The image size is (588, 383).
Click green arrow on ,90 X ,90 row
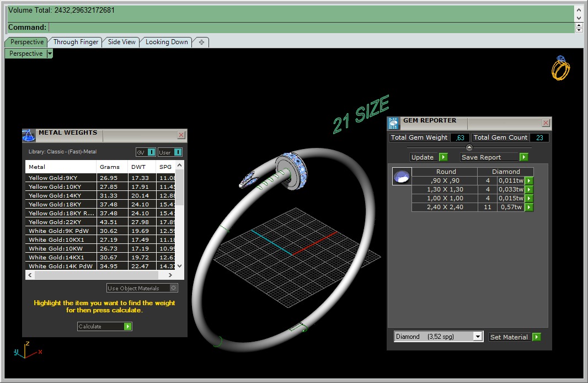[529, 181]
